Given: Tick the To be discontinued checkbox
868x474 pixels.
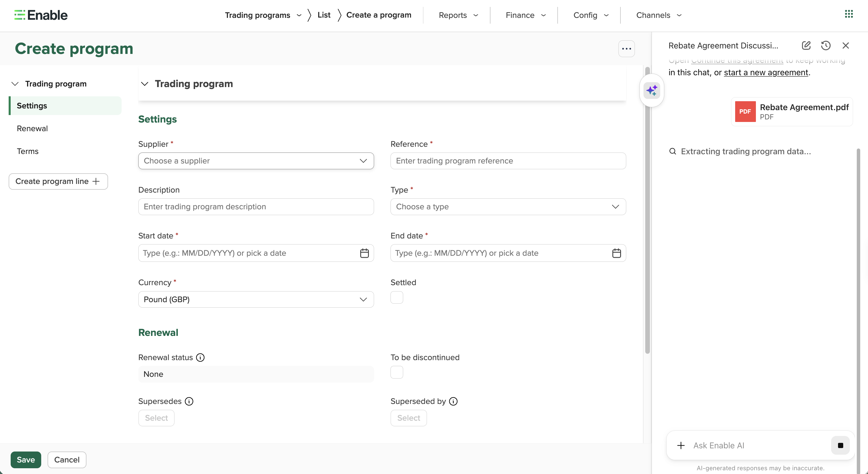Looking at the screenshot, I should coord(397,372).
